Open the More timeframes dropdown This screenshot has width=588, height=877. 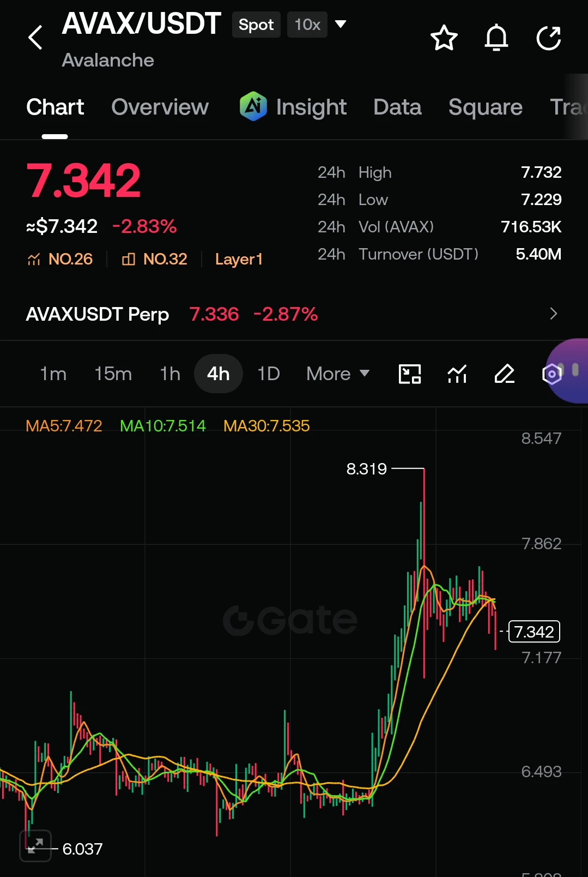point(338,374)
